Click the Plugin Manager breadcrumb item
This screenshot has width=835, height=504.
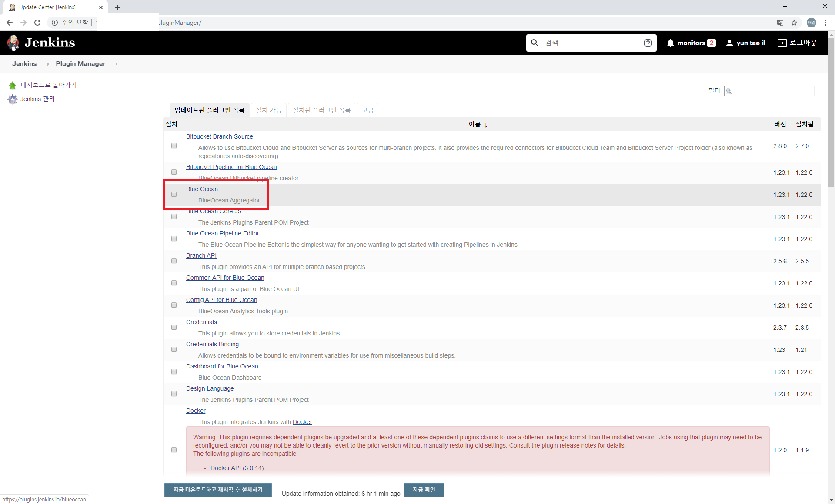(x=80, y=64)
